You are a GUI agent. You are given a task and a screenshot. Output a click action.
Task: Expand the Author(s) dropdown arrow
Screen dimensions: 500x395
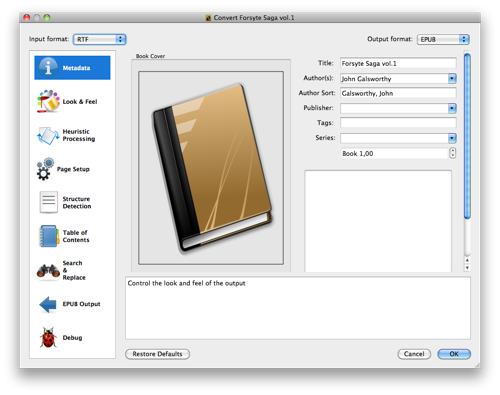pos(452,79)
